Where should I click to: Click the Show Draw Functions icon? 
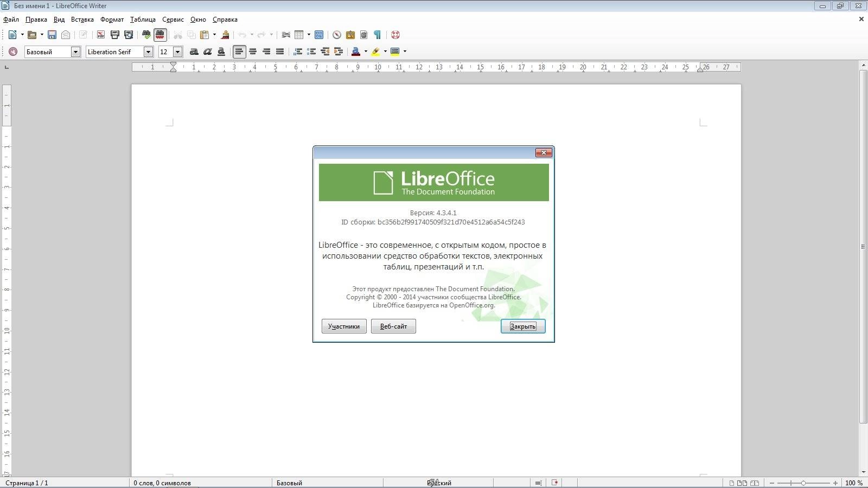tap(319, 35)
